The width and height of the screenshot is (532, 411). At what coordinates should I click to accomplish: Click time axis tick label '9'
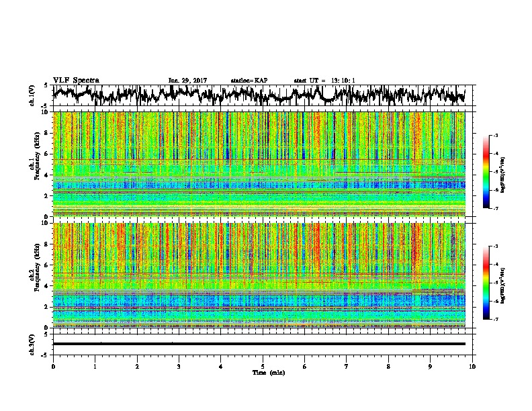430,367
